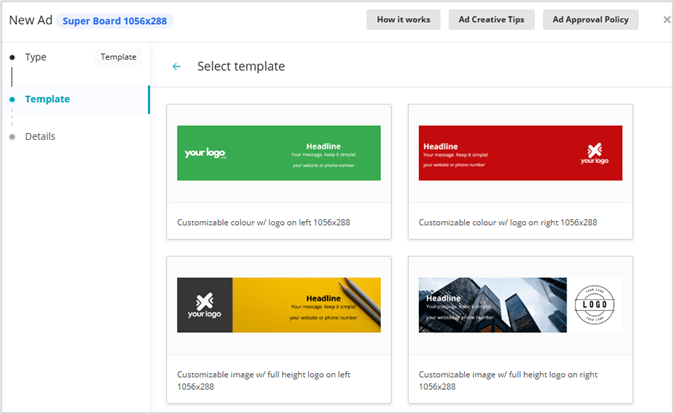
Task: Go to the Type step
Action: coord(36,57)
